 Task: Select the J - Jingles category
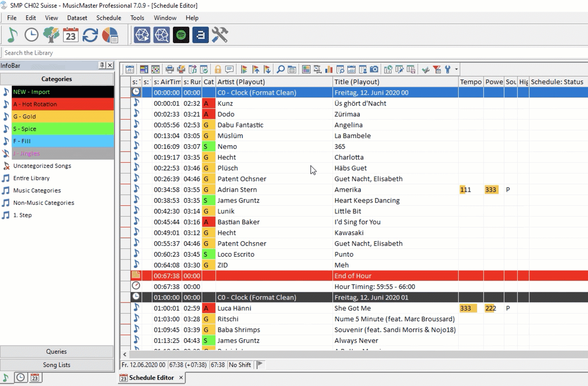pyautogui.click(x=63, y=153)
